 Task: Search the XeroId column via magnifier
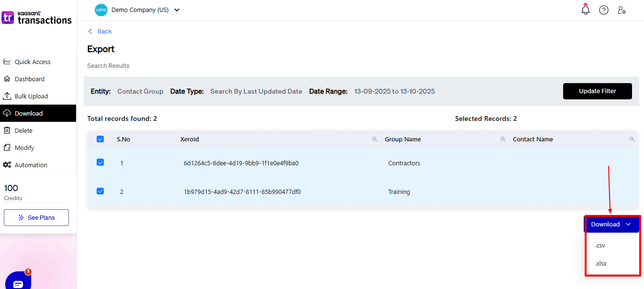(x=375, y=139)
